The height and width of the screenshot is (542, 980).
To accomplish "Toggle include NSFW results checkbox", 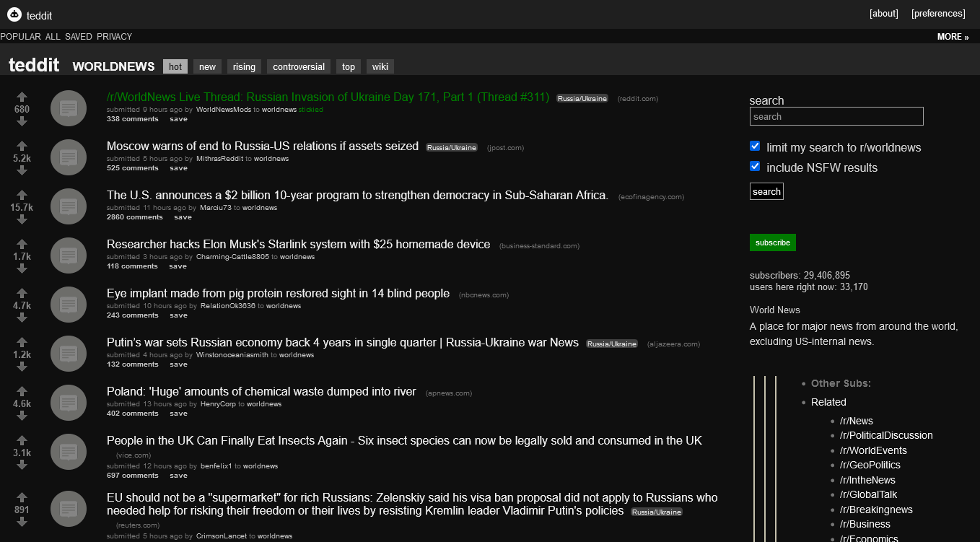I will 755,166.
